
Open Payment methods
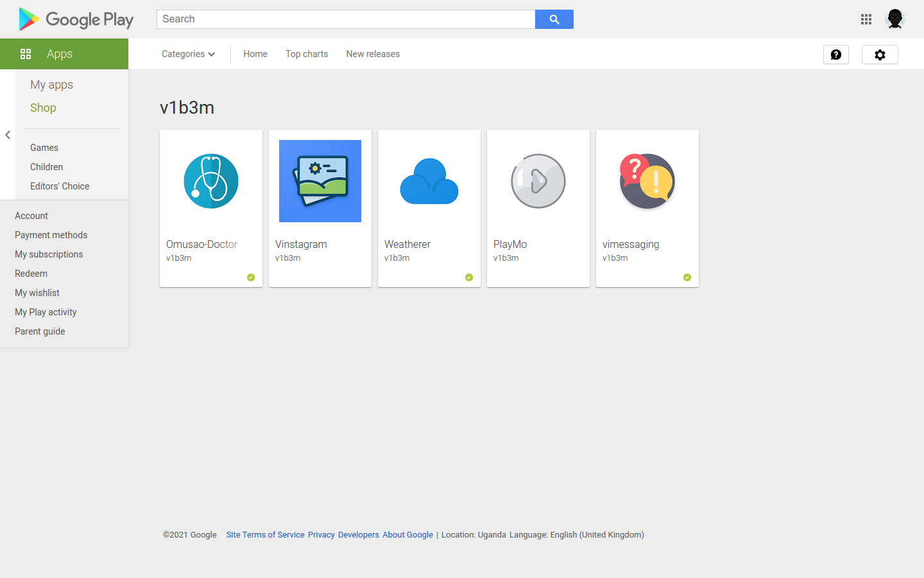click(51, 235)
